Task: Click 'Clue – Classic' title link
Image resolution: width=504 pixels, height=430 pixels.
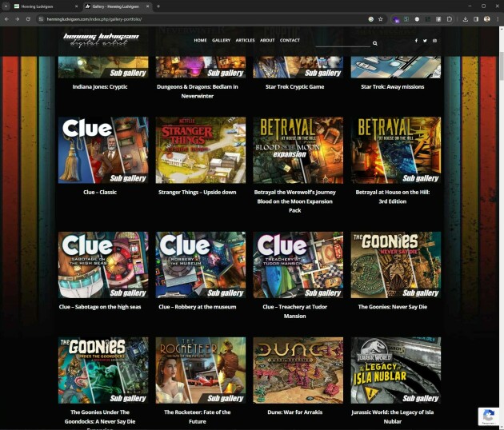Action: click(100, 192)
